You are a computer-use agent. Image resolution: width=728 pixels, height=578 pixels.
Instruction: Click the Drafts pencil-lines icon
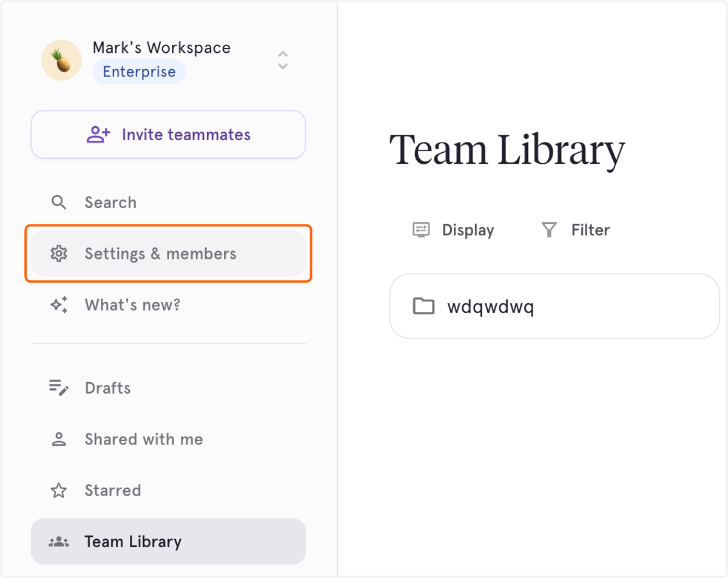click(x=59, y=388)
